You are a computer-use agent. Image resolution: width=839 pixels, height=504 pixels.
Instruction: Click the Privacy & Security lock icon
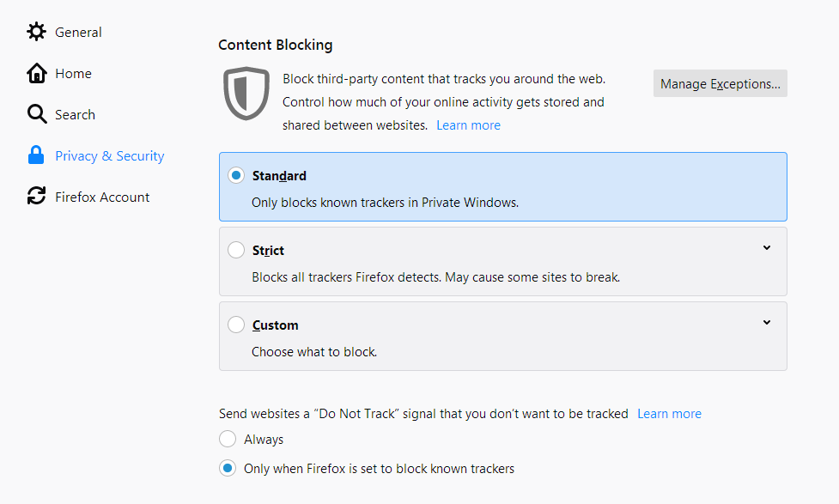[36, 155]
